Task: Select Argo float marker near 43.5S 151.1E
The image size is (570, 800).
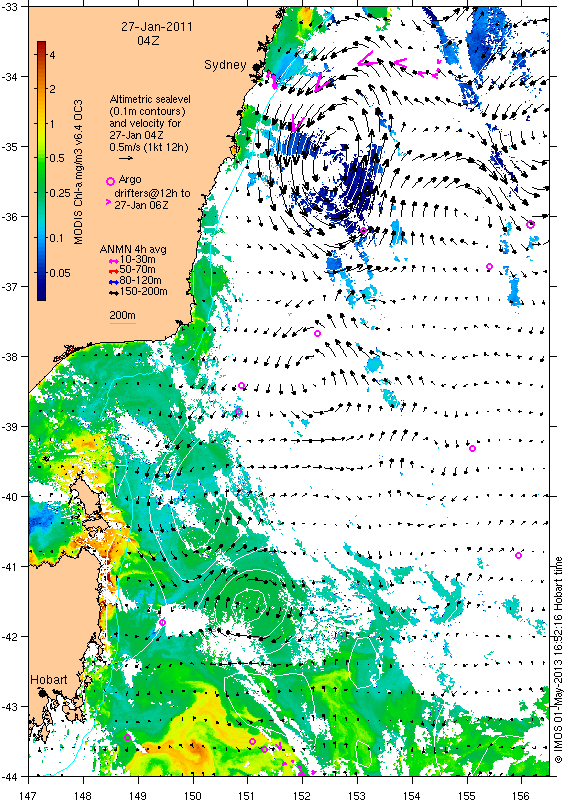Action: pos(252,741)
